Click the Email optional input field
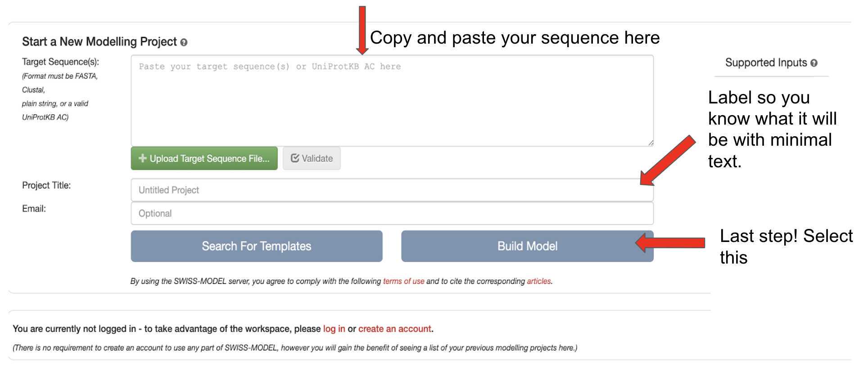 [x=392, y=213]
